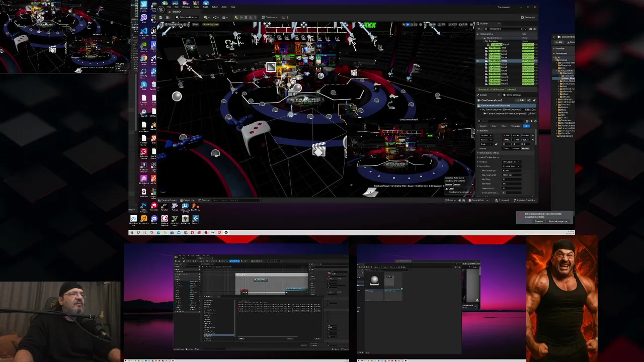Click Revision Control in status bar
Viewport: 644px width, 362px height.
[524, 200]
